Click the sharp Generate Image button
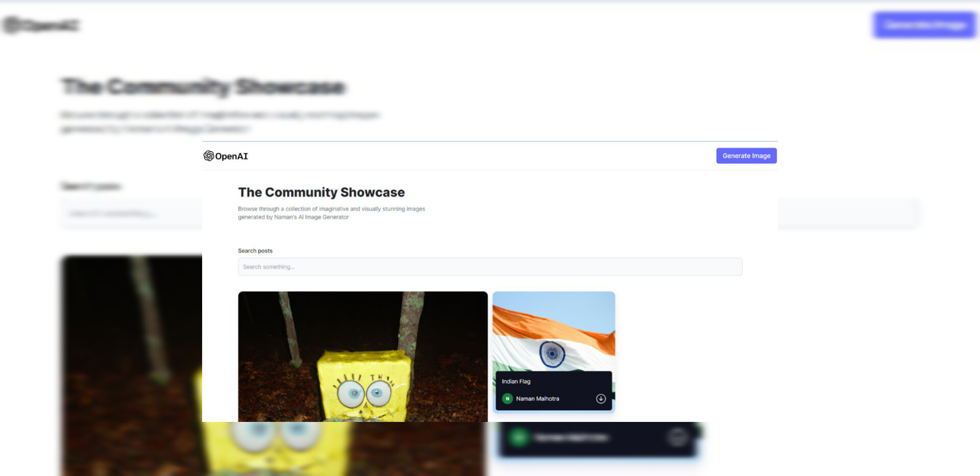 746,156
